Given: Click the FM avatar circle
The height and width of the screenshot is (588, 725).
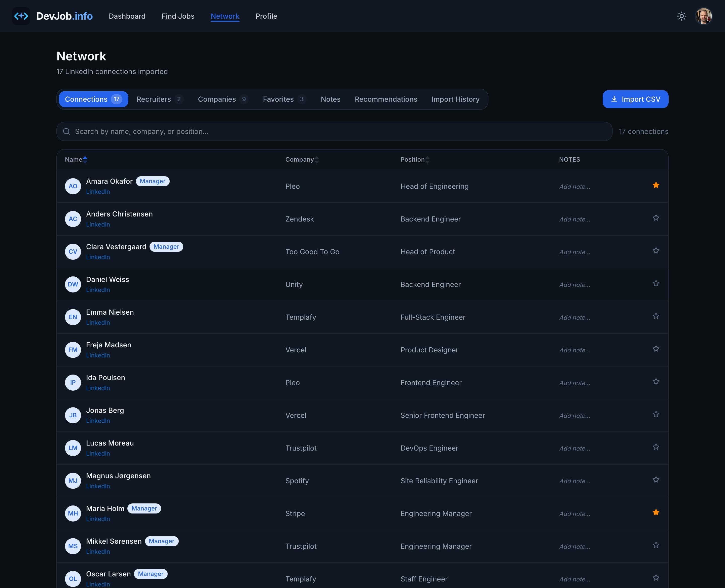Looking at the screenshot, I should coord(73,350).
